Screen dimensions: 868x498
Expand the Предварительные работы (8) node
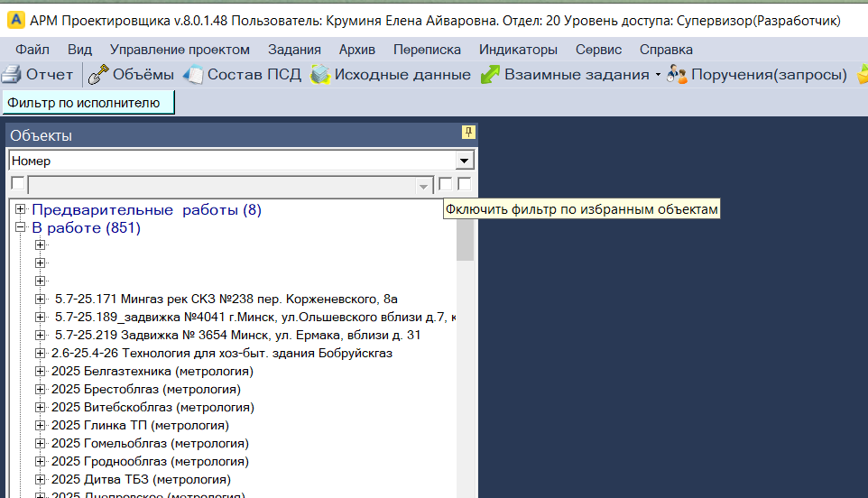(x=21, y=209)
